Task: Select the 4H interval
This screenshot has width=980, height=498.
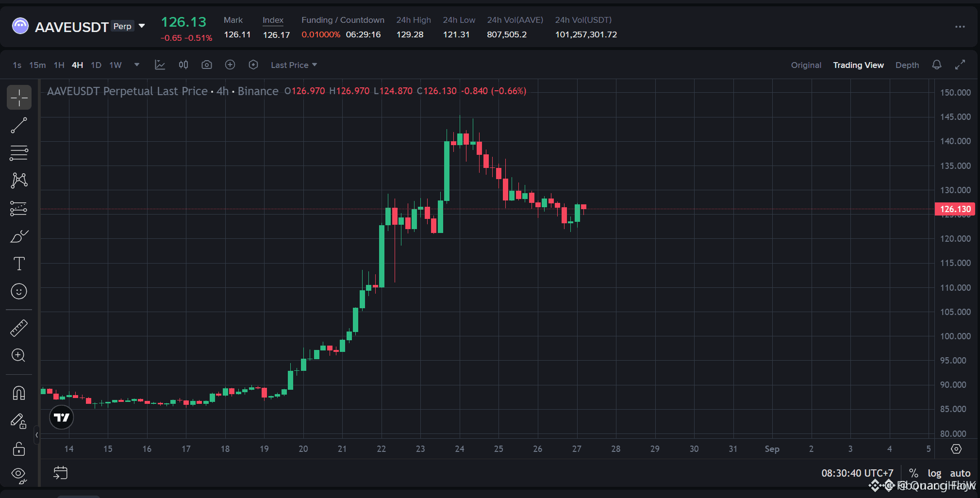Action: coord(77,65)
